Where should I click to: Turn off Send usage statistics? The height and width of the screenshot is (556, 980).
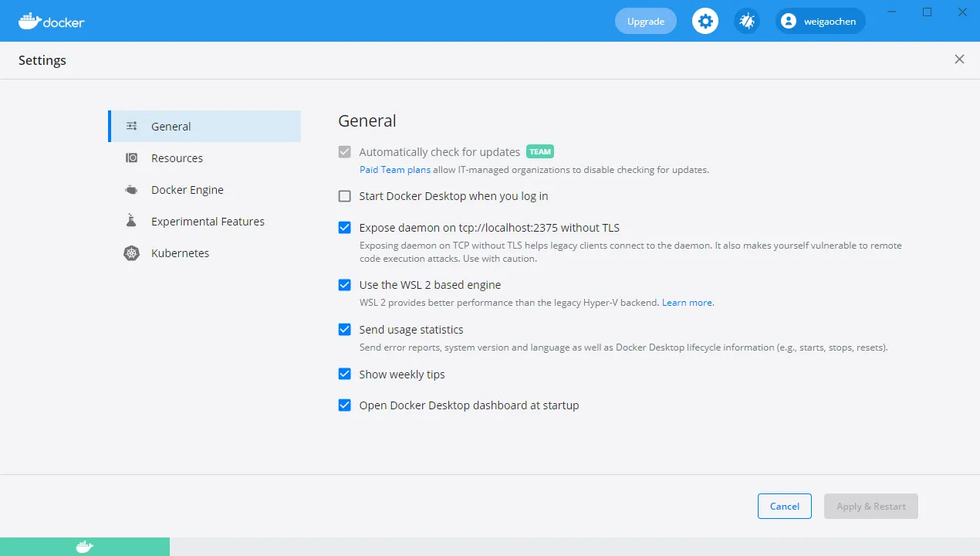(x=345, y=330)
